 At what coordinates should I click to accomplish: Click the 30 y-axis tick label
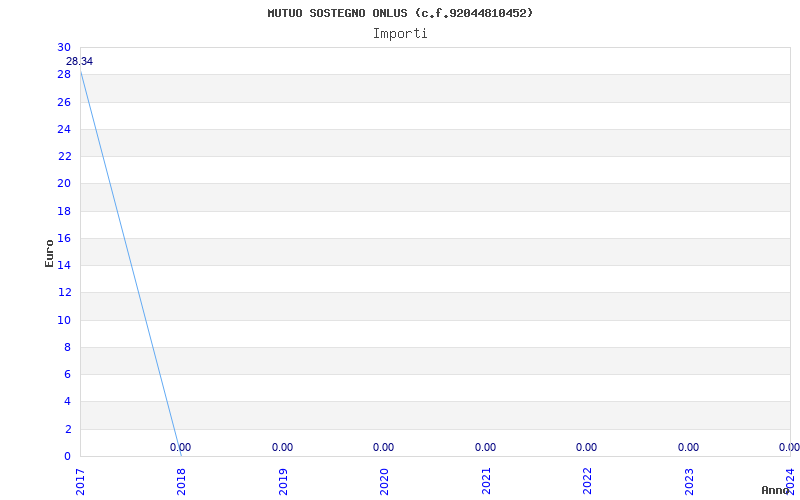64,47
